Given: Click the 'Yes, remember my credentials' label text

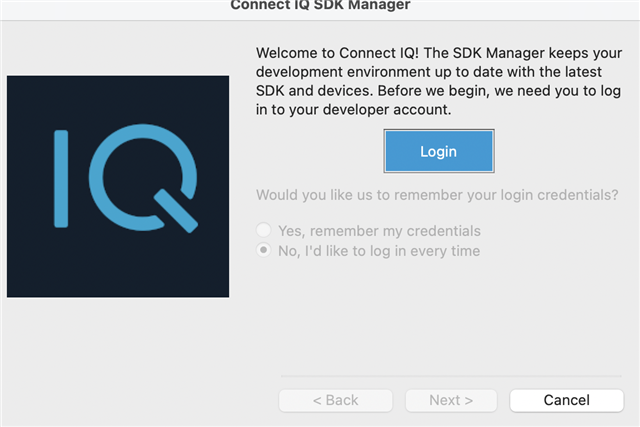Looking at the screenshot, I should pyautogui.click(x=380, y=231).
